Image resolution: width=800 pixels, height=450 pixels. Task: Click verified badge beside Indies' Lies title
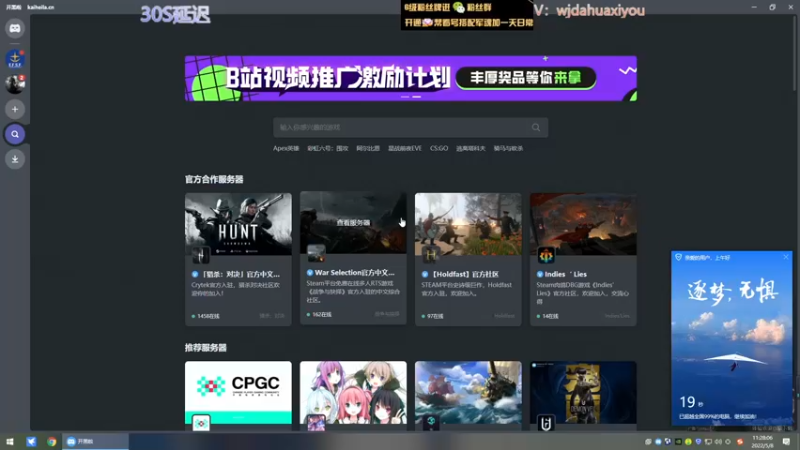(540, 274)
